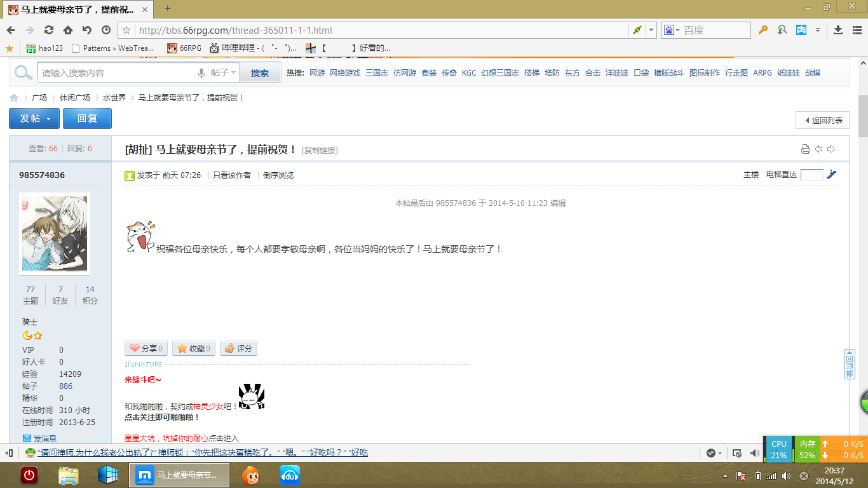The image size is (868, 488).
Task: Open the browser main menu icon
Action: click(x=857, y=30)
